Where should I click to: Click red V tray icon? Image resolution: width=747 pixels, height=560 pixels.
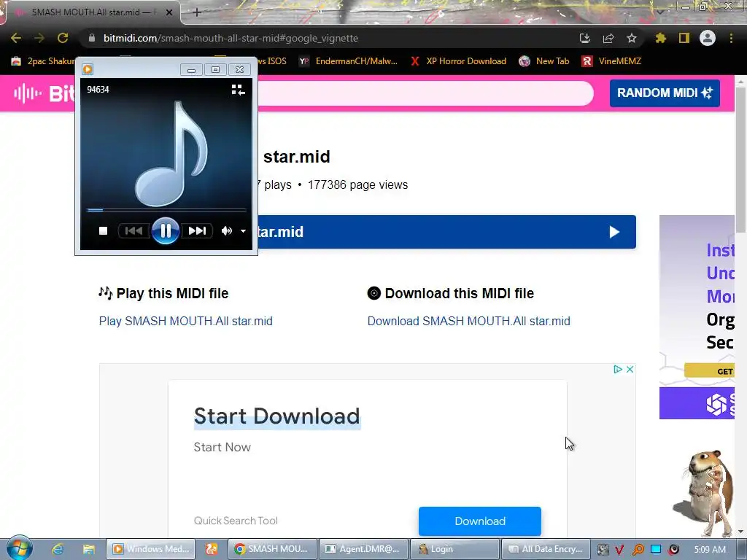[619, 550]
